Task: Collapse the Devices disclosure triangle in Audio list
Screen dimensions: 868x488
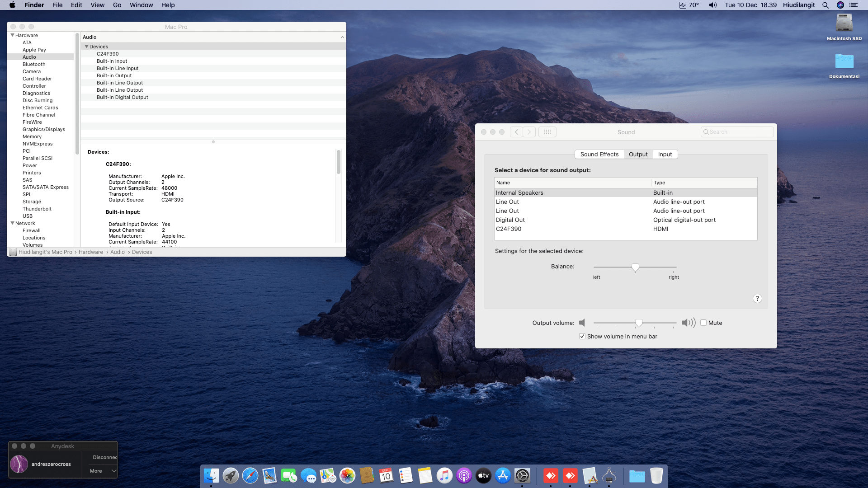Action: click(x=86, y=47)
